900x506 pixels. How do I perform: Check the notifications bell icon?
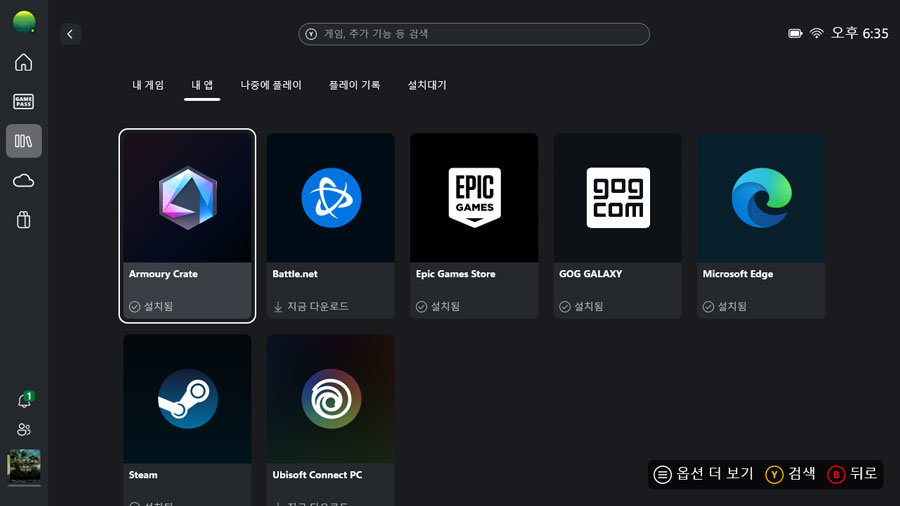coord(23,401)
